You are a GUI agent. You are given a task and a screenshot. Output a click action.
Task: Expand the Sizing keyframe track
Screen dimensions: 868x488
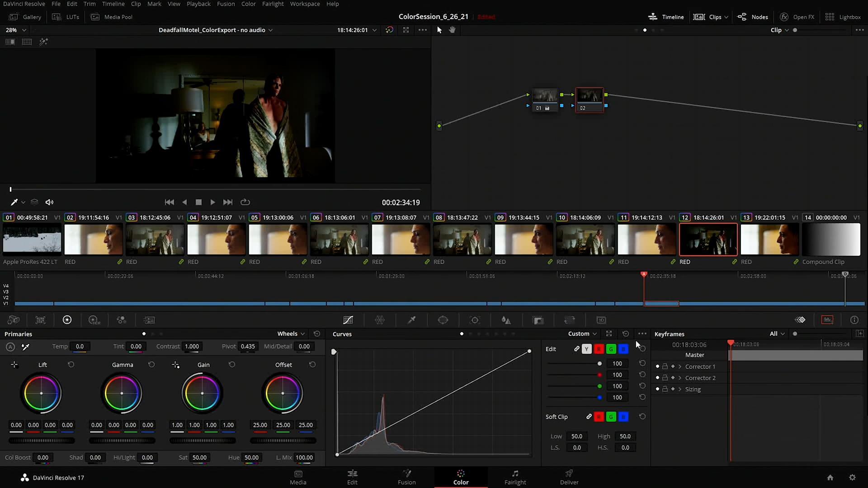point(679,389)
